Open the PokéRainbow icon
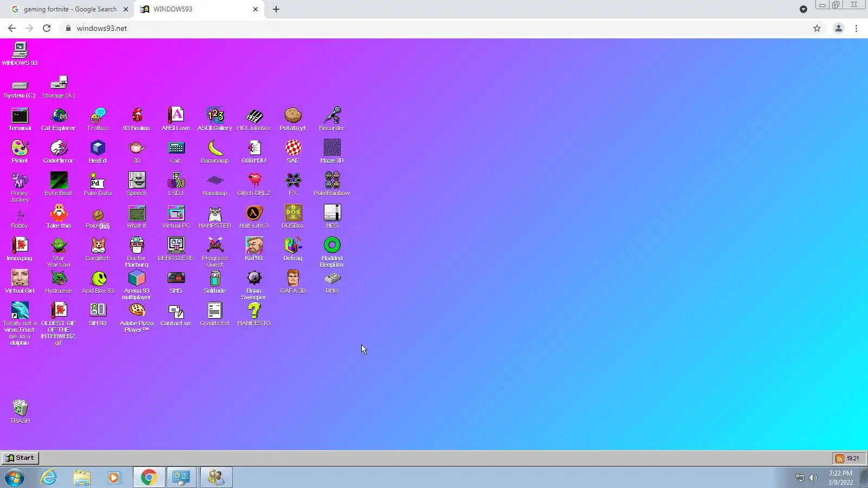 332,184
